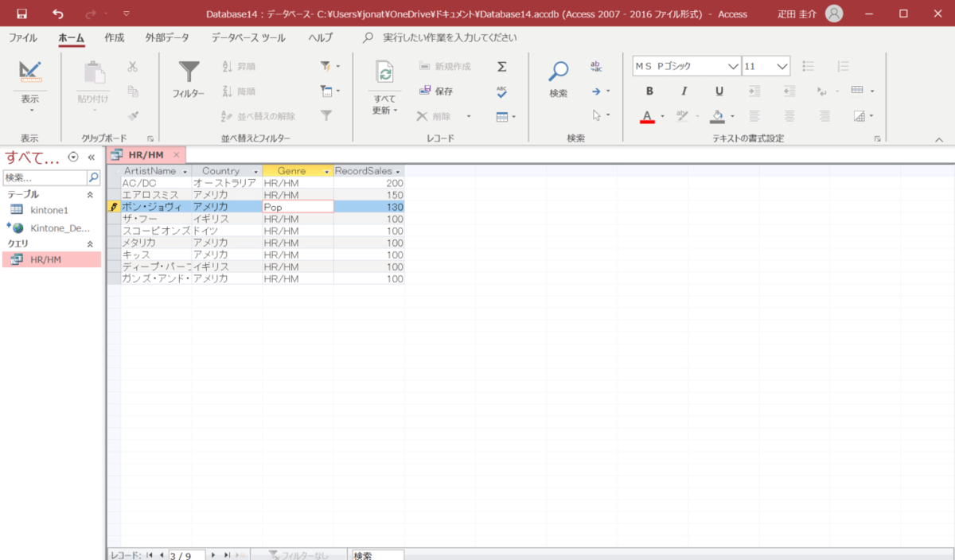Click the Pop cell in Genre column
This screenshot has width=955, height=560.
298,207
